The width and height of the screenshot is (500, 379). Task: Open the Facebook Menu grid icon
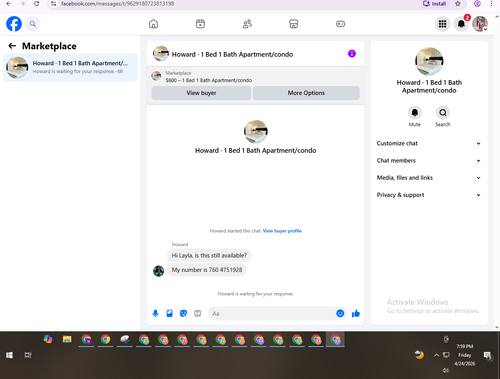[442, 24]
